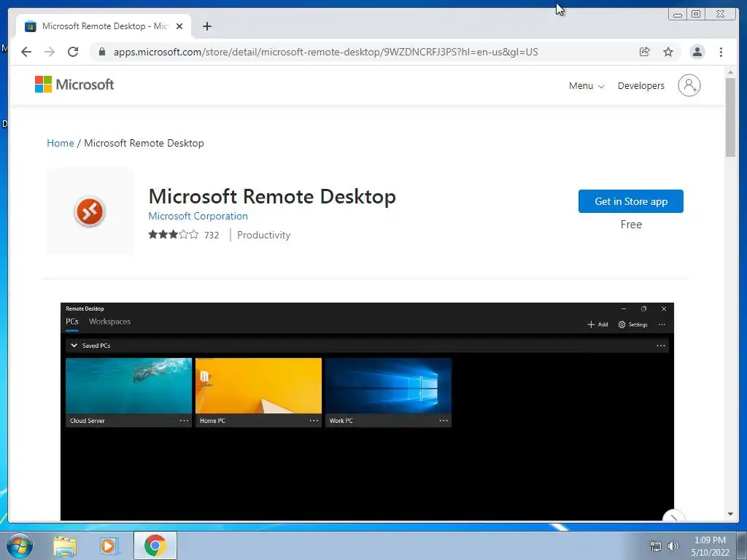Bookmark this page with the star icon
The image size is (747, 560).
click(x=668, y=52)
